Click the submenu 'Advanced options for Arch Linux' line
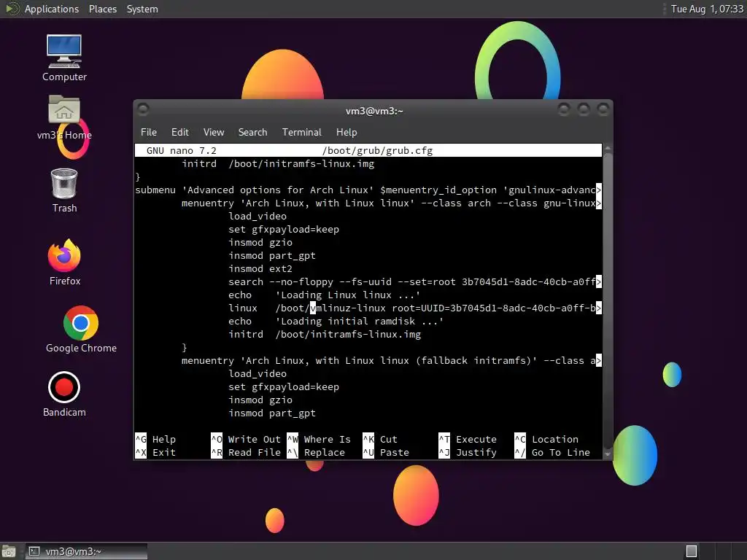This screenshot has width=747, height=560. 368,190
